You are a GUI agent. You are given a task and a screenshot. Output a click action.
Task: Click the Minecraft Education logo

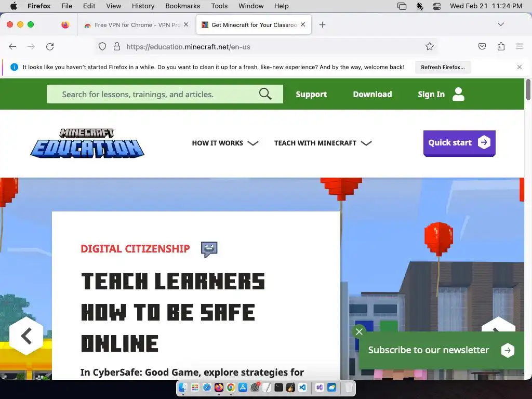tap(87, 143)
